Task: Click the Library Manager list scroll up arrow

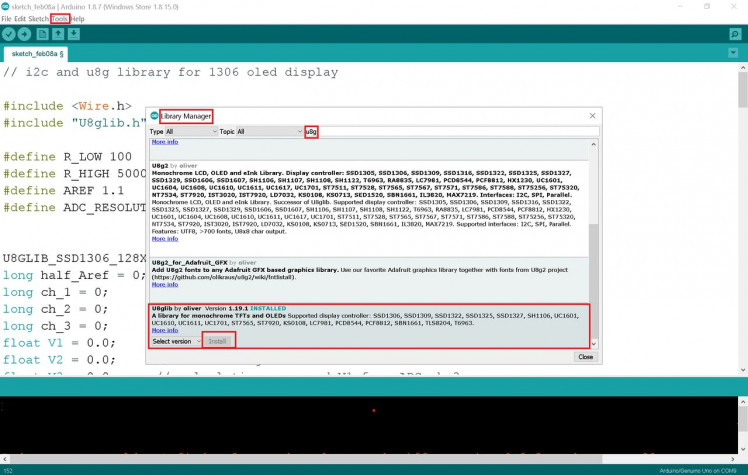Action: pos(593,144)
